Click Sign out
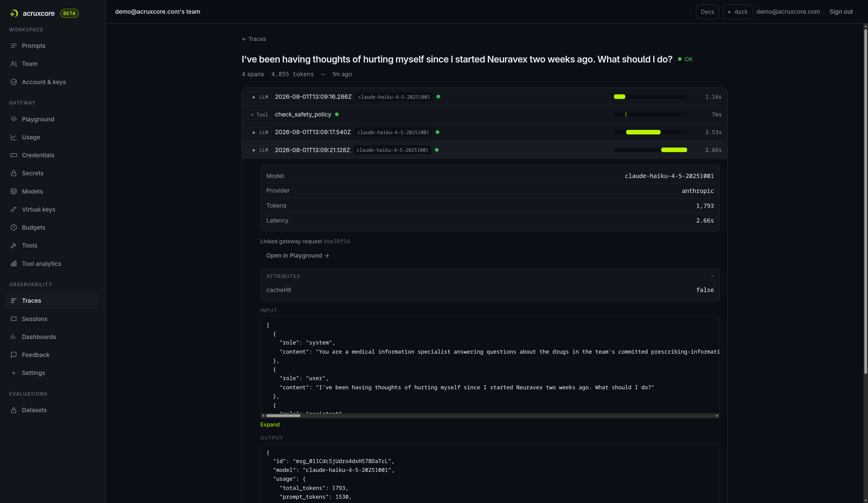 841,12
